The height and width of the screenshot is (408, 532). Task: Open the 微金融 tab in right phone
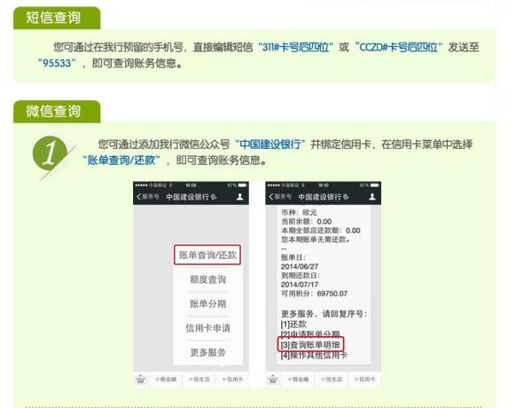coord(298,379)
